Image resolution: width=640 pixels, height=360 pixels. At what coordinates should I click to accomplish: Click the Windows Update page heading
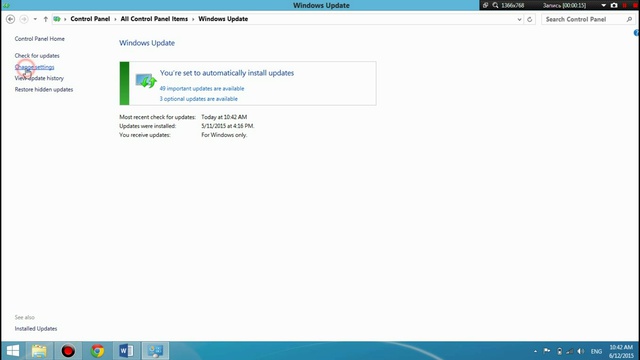(x=147, y=43)
